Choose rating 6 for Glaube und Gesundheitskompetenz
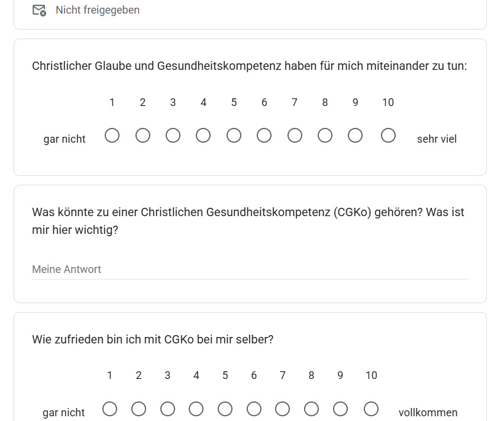 (264, 136)
